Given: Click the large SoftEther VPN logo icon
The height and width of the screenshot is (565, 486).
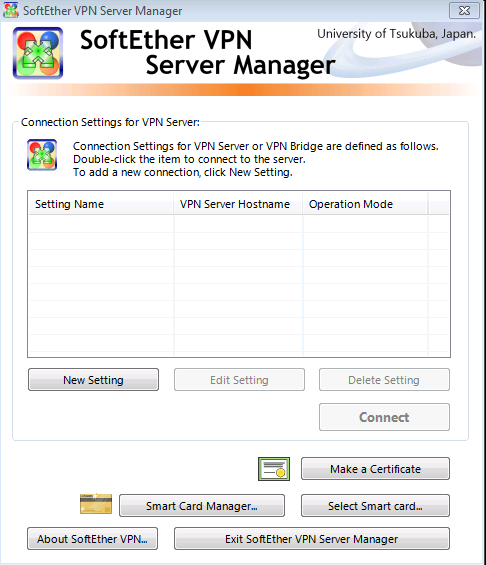Looking at the screenshot, I should pos(38,53).
